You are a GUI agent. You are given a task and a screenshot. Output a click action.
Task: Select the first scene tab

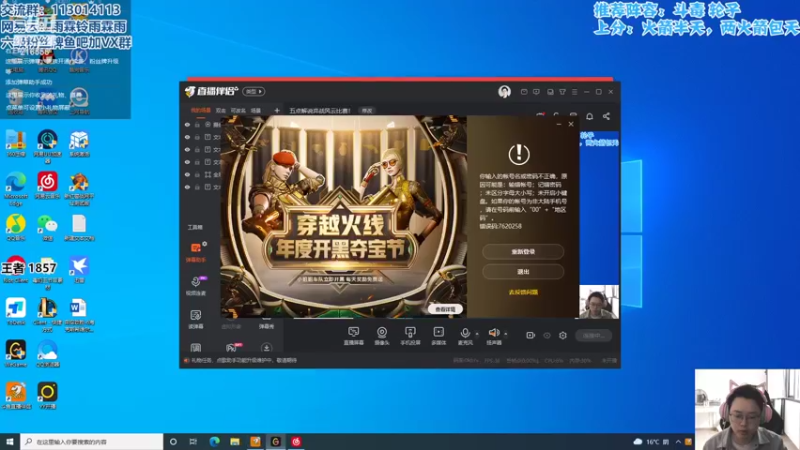click(201, 110)
